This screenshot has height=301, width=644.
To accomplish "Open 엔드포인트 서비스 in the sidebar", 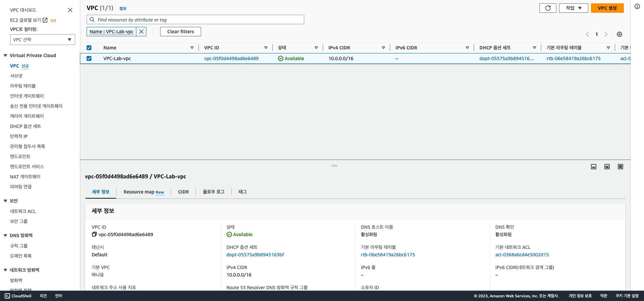I will [x=27, y=167].
